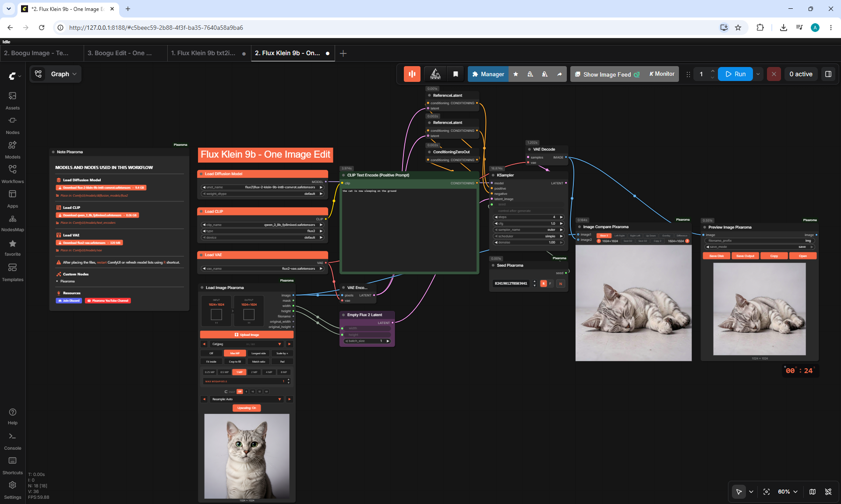This screenshot has height=504, width=841.
Task: Open ComfyUI Settings
Action: click(13, 490)
